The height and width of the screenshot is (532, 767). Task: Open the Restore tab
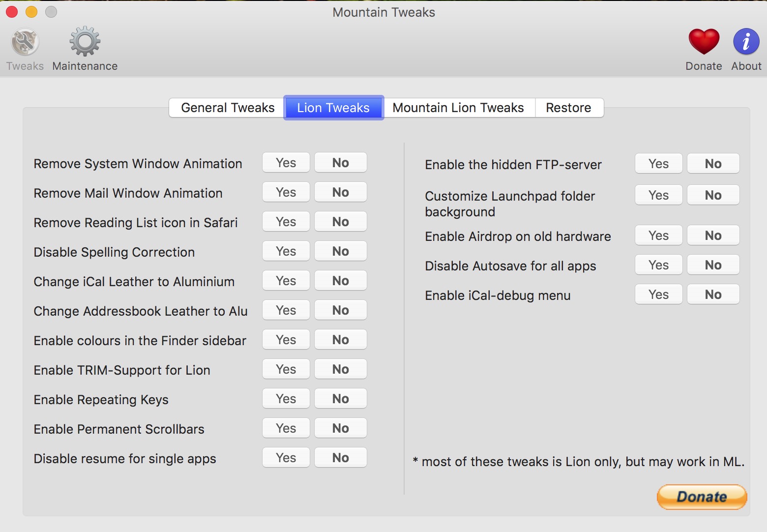(569, 108)
